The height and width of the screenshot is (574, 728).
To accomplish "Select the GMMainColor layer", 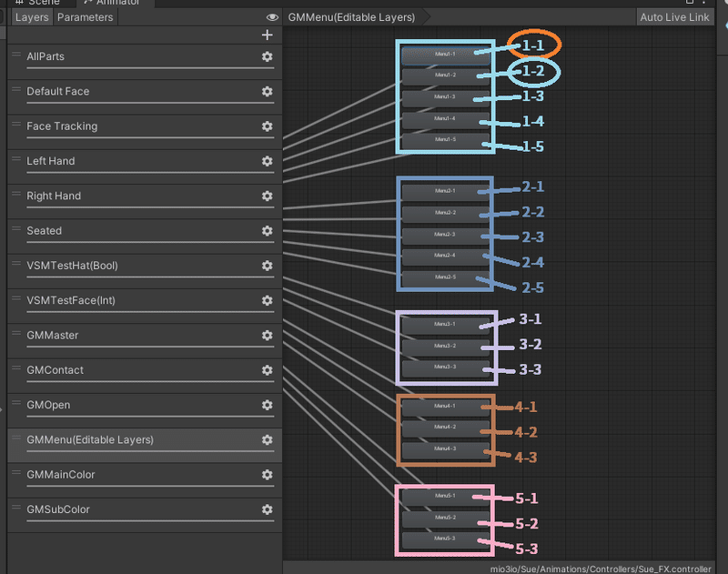I will point(145,479).
